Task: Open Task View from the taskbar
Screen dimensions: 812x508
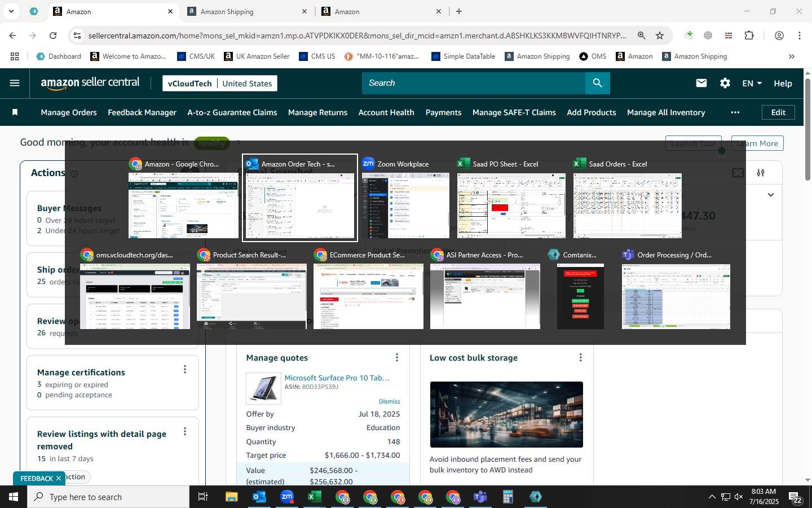Action: click(x=203, y=497)
